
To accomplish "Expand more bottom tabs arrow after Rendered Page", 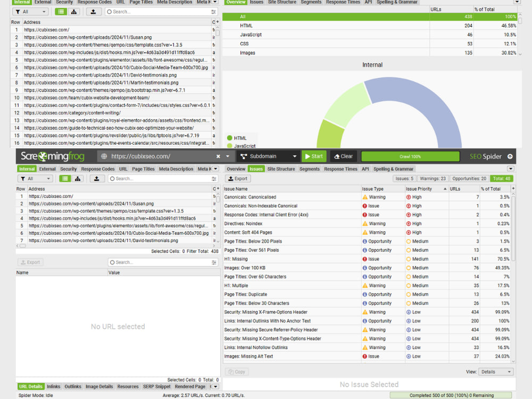I will click(x=215, y=386).
